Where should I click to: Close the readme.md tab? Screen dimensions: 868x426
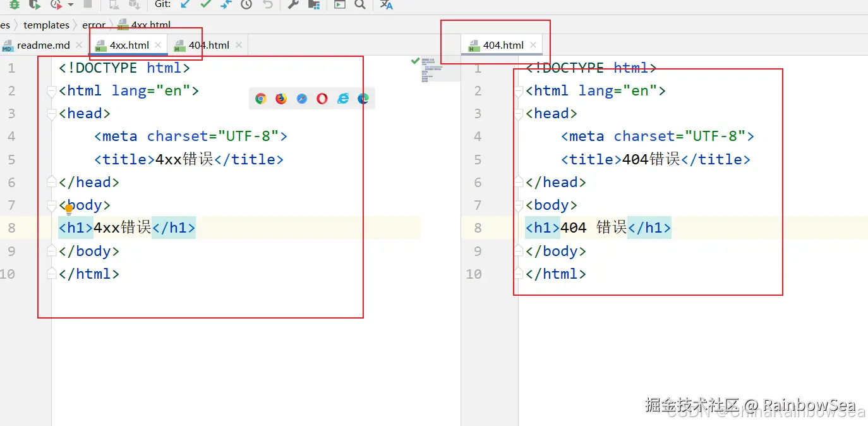[x=79, y=46]
